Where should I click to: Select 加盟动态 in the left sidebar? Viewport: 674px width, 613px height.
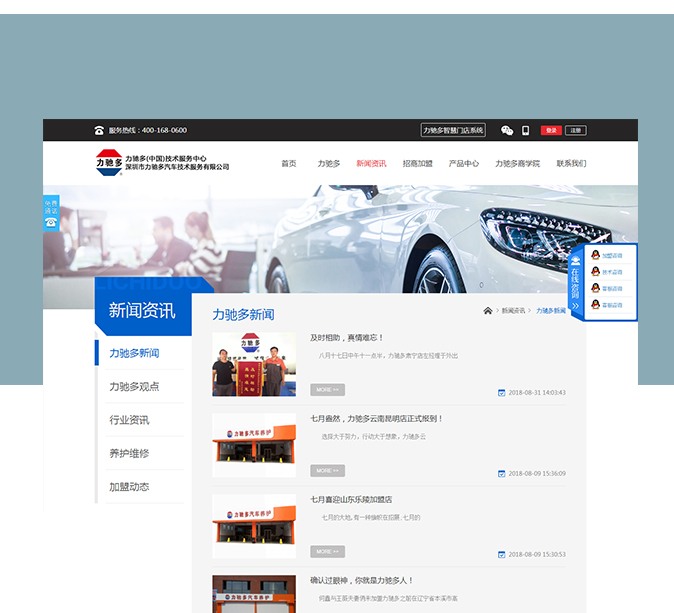click(x=129, y=487)
